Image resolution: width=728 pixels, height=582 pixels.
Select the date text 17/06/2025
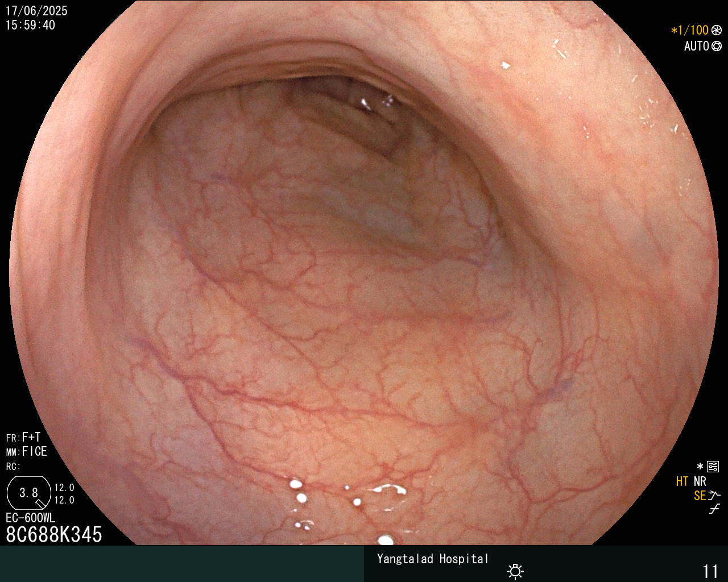tap(36, 11)
